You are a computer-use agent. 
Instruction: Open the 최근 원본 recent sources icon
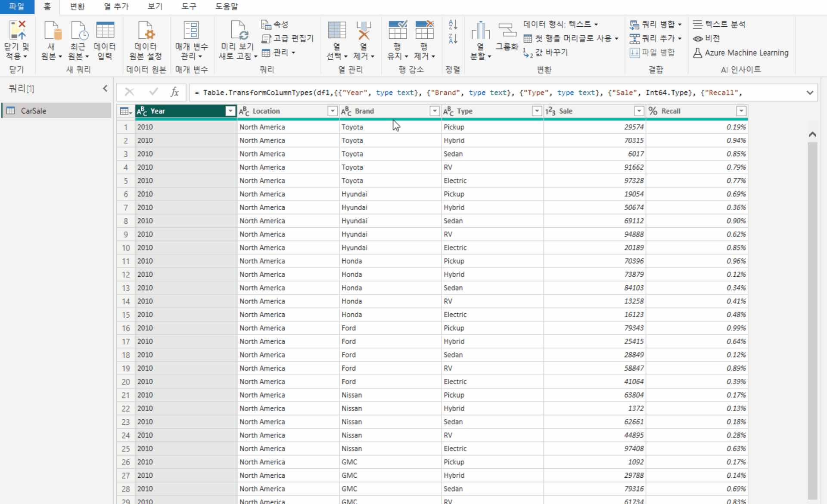point(79,30)
